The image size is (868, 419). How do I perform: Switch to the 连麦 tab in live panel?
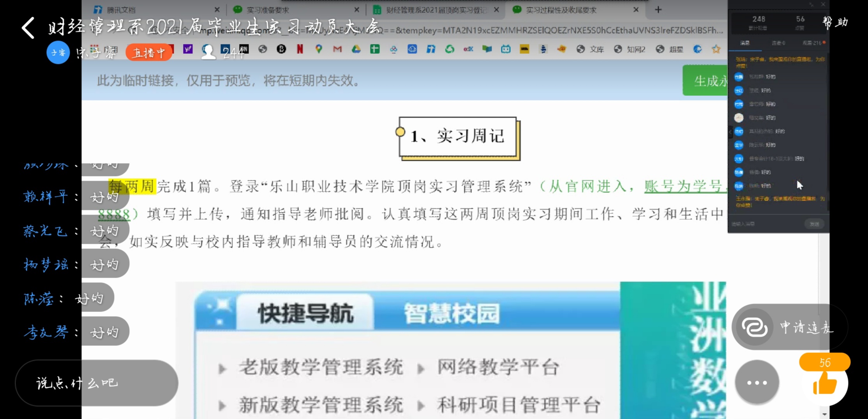778,43
